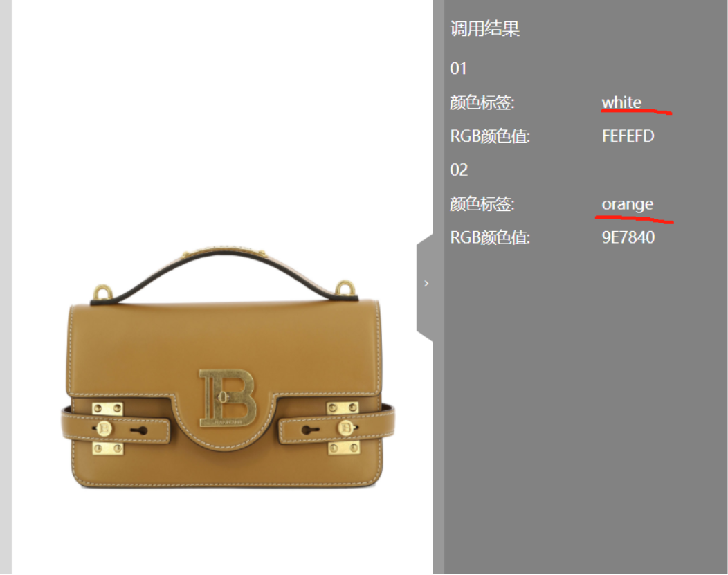The width and height of the screenshot is (728, 575).
Task: Click the right strap's round B stud
Action: (x=346, y=428)
